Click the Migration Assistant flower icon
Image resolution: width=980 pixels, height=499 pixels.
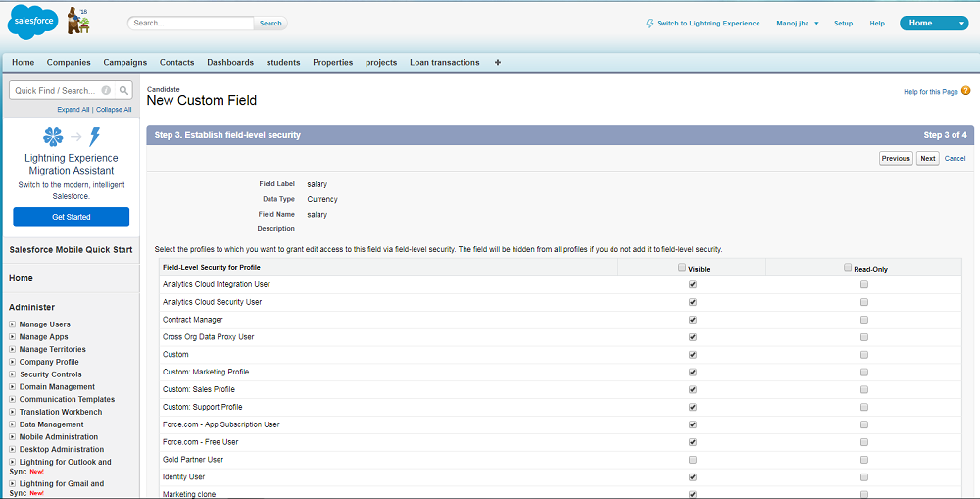click(53, 137)
